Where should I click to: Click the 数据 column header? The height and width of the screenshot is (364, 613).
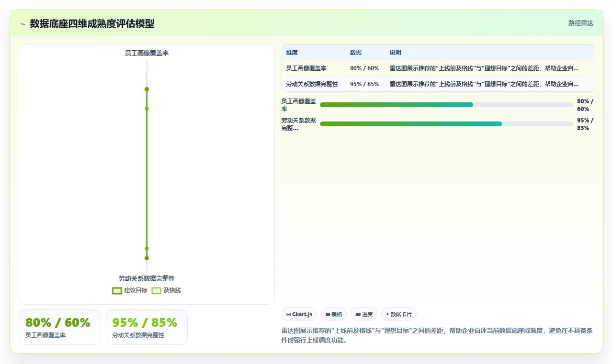click(356, 53)
